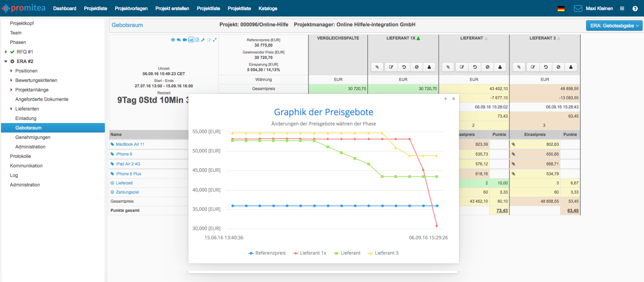
Task: Toggle Lieferant 1x series in chart legend
Action: [x=310, y=253]
